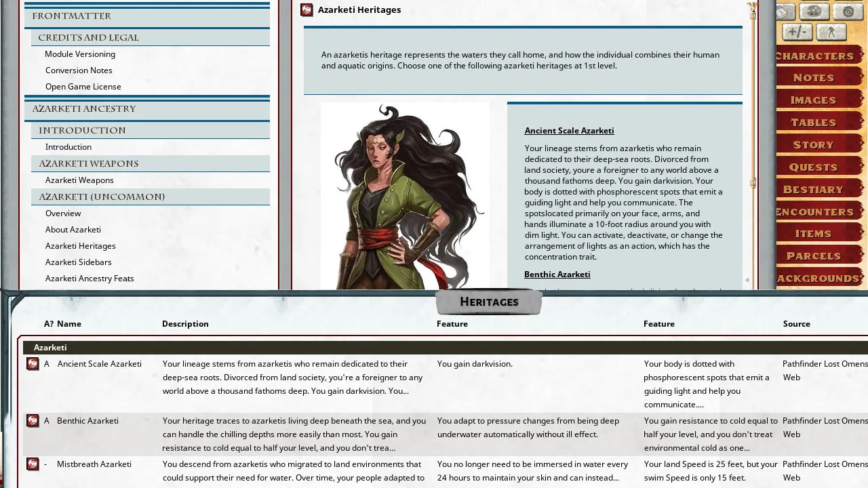Click the reference manual scrollbar handle
Screen dimensions: 868x488
752,183
